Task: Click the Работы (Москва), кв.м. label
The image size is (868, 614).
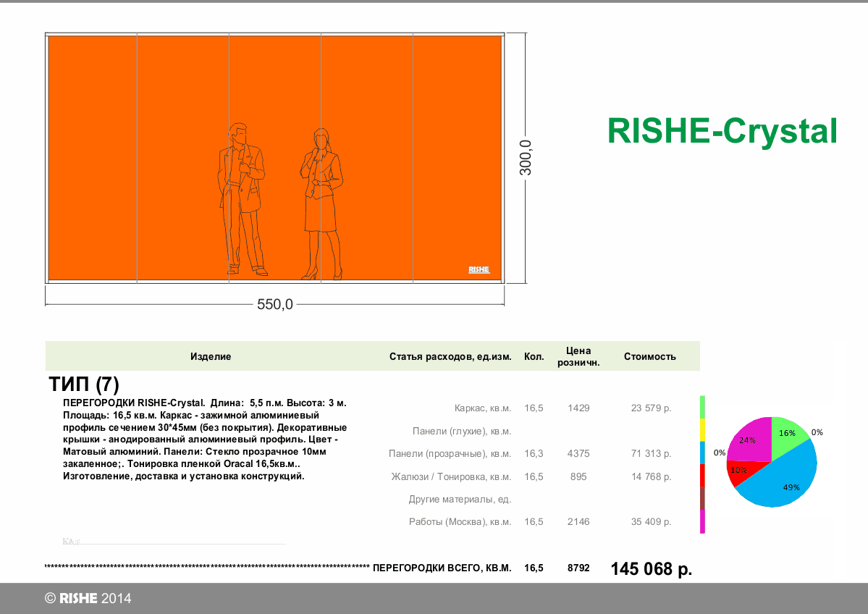Action: coord(460,522)
